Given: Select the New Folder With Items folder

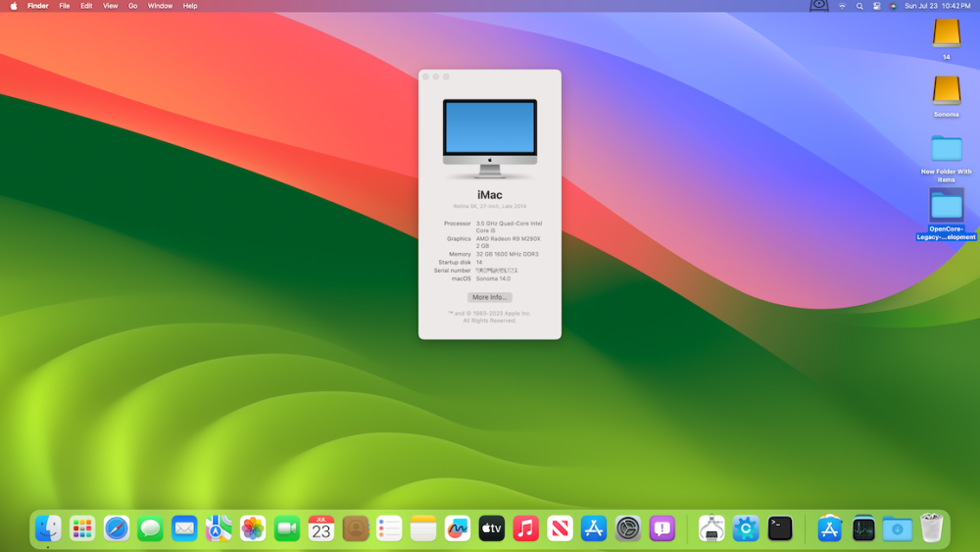Looking at the screenshot, I should click(x=946, y=149).
